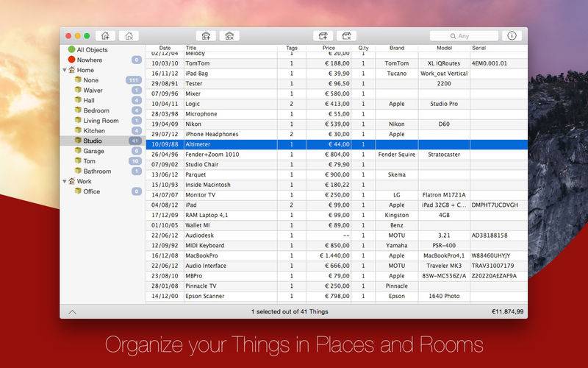Open the Office room under Work
Image resolution: width=588 pixels, height=368 pixels.
tap(91, 191)
